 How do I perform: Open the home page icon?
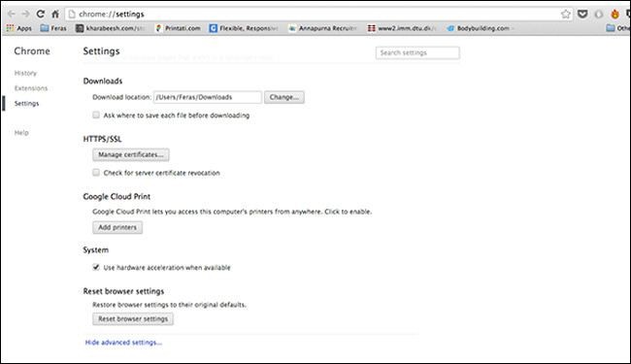[x=55, y=15]
